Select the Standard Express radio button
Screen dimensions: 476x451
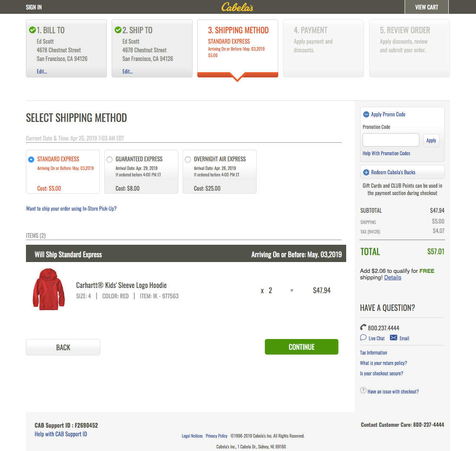pyautogui.click(x=31, y=159)
